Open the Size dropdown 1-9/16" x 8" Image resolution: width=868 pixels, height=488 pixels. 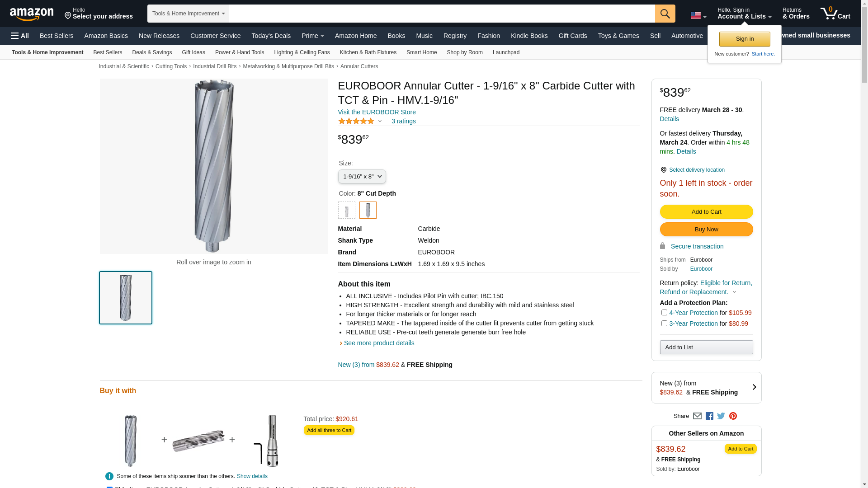coord(362,177)
